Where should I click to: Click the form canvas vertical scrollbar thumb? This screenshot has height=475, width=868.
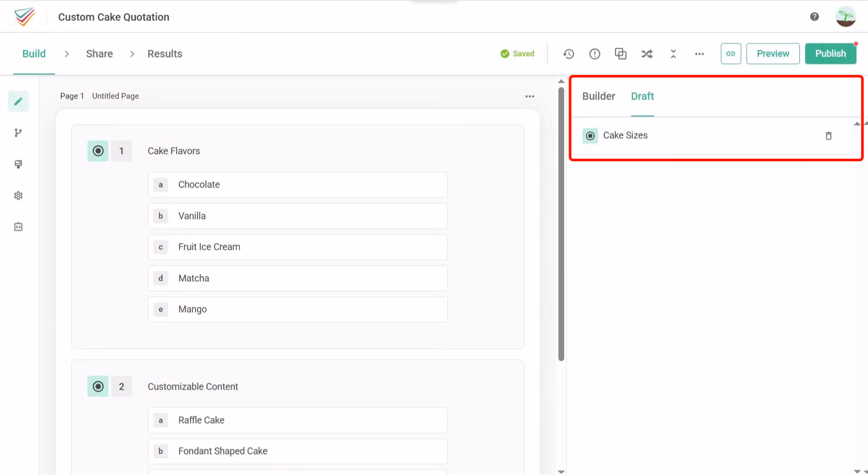[562, 224]
